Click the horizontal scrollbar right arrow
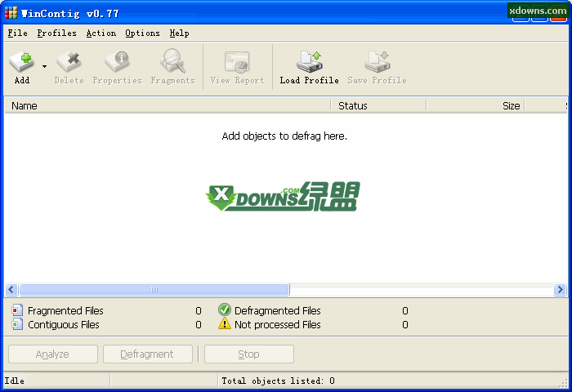The width and height of the screenshot is (572, 392). [560, 290]
